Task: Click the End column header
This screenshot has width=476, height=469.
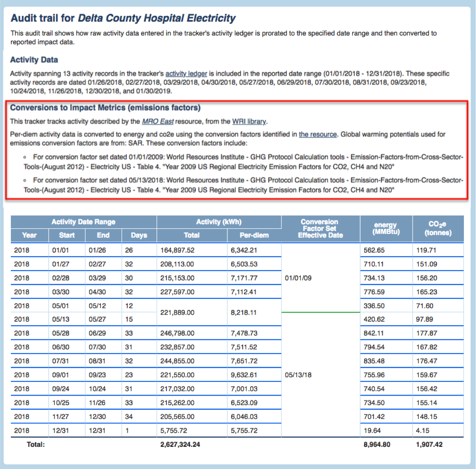Action: (x=103, y=235)
